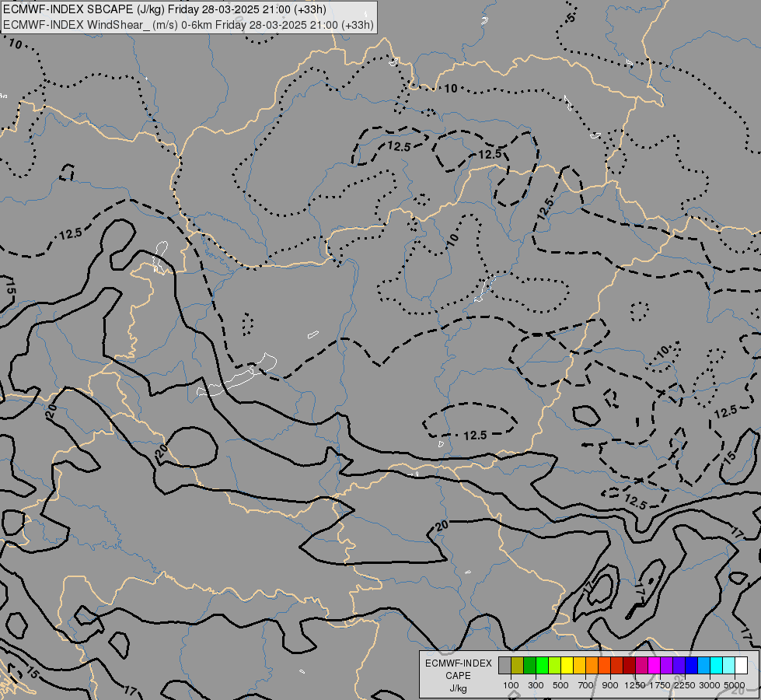Screen dimensions: 761x700
Task: Pick the pure blue swatch right after 2250
Action: pos(691,666)
